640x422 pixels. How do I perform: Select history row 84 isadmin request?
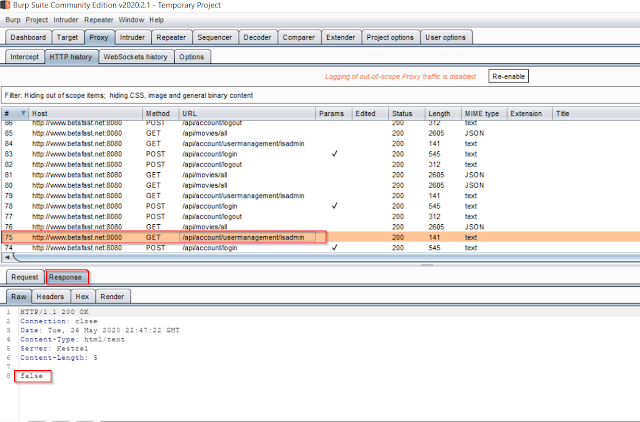click(320, 144)
